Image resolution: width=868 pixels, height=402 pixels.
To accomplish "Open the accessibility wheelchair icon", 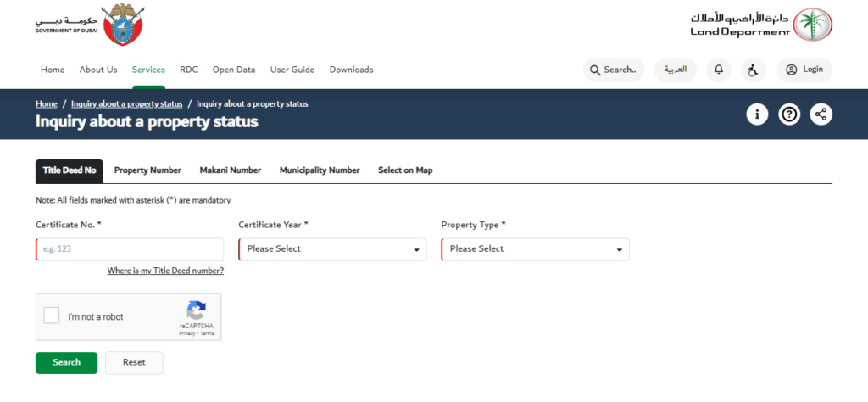I will (x=753, y=70).
